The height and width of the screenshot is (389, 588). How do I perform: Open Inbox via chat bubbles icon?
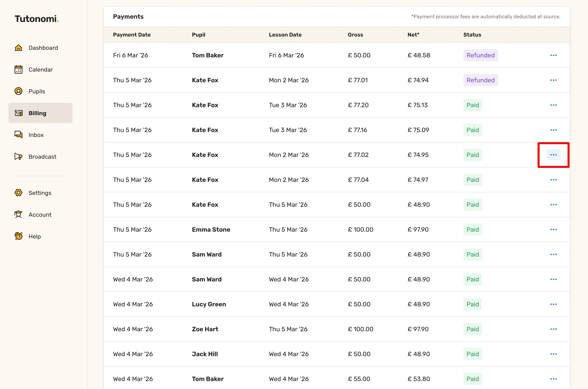point(18,135)
